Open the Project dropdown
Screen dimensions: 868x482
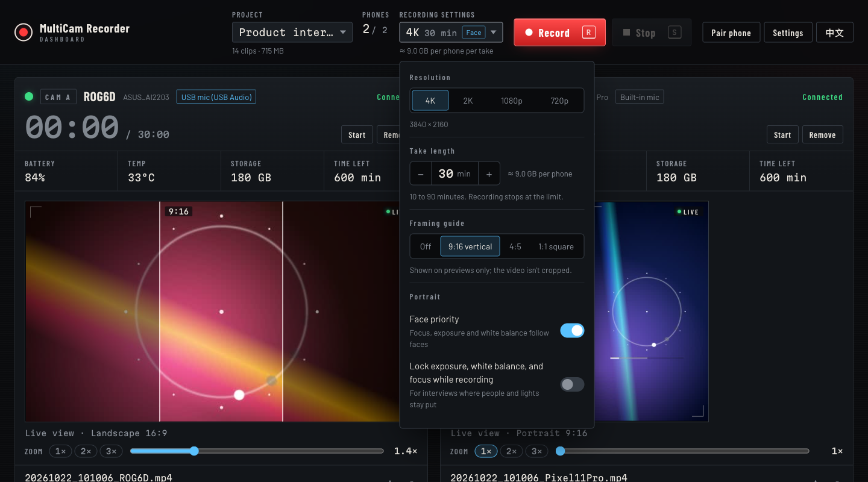292,33
